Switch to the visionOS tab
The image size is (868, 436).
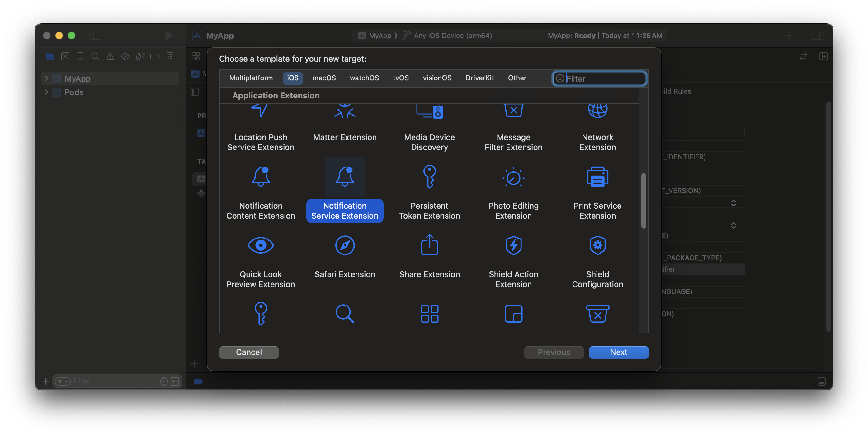click(437, 78)
